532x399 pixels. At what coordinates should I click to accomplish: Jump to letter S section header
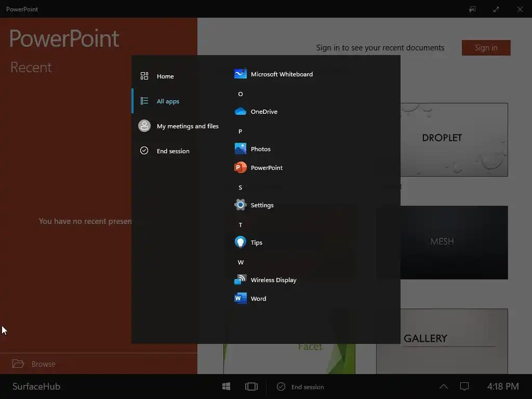[x=240, y=187]
